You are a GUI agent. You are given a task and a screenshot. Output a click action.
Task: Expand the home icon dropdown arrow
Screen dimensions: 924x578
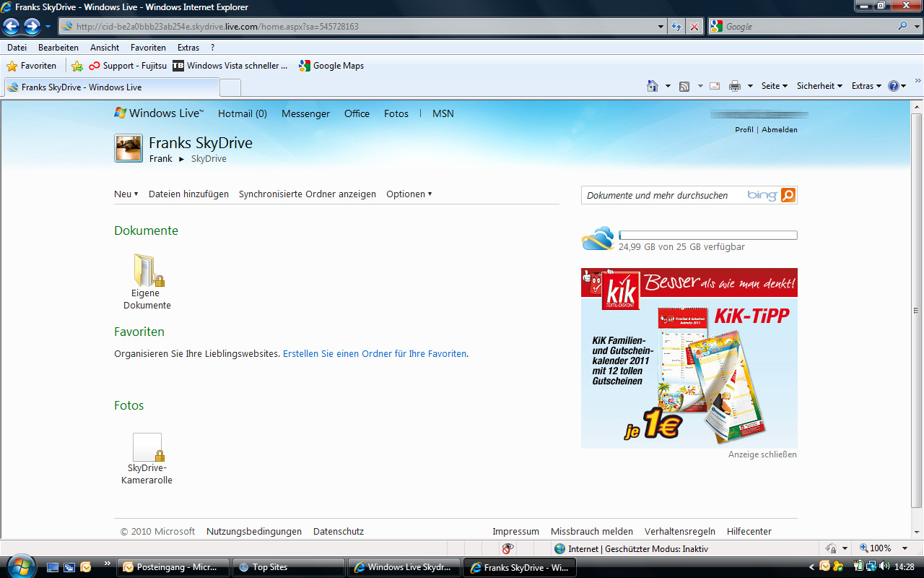pyautogui.click(x=668, y=86)
